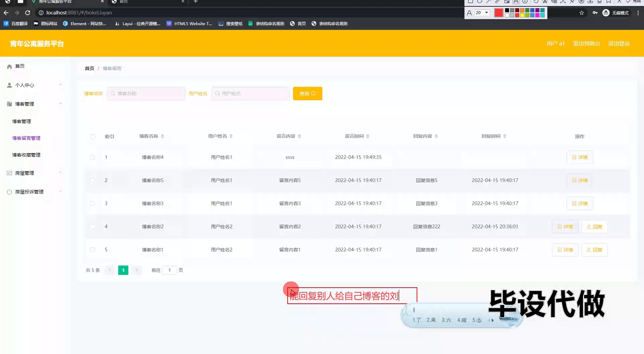The width and height of the screenshot is (644, 354).
Task: Expand the 个人中心 sidebar menu
Action: pos(35,85)
